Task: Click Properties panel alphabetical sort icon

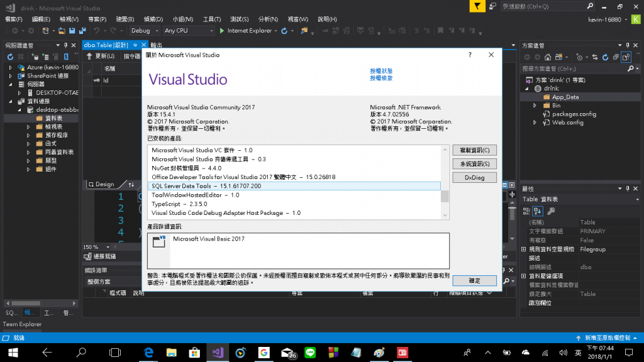Action: [x=538, y=211]
